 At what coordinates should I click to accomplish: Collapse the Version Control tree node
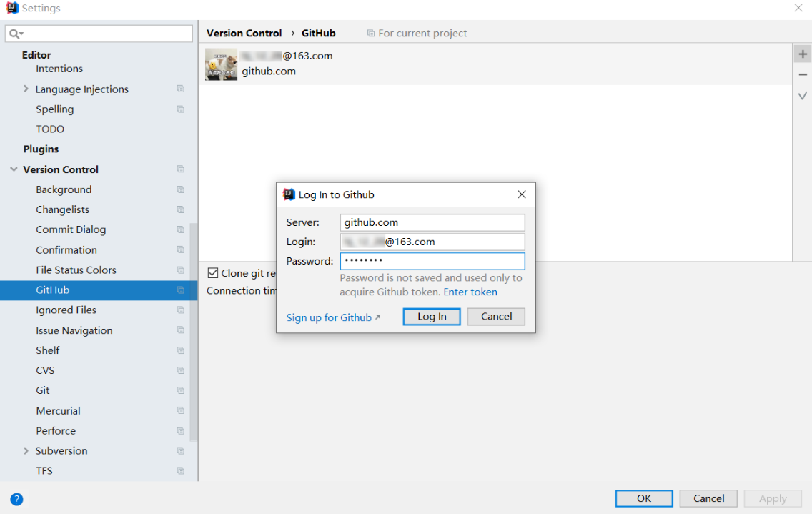point(14,169)
